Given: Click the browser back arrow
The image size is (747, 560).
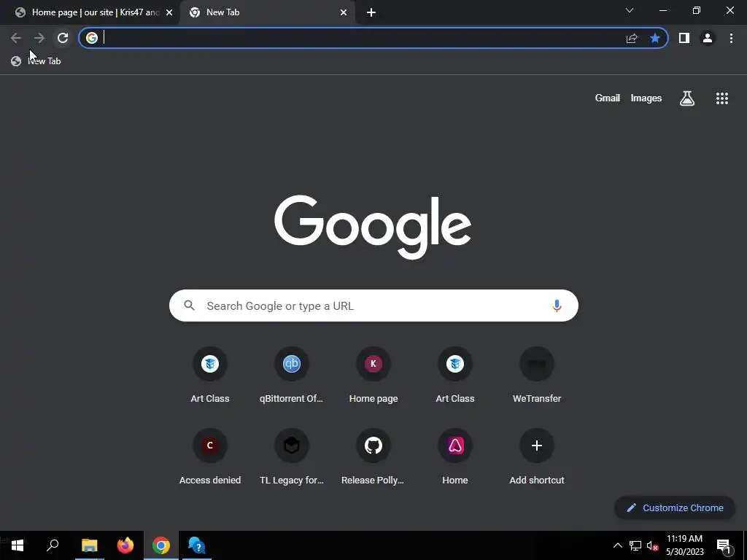Looking at the screenshot, I should 16,38.
